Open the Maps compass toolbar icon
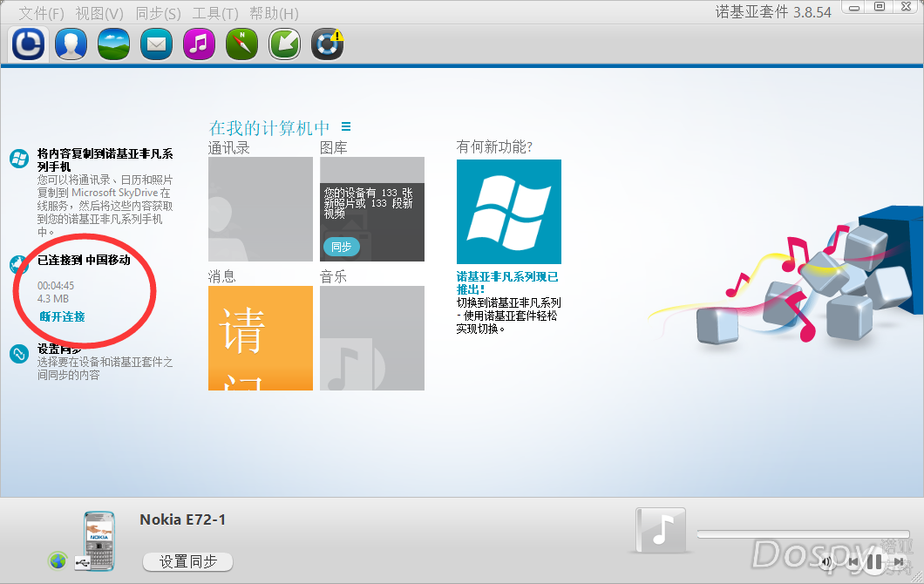The height and width of the screenshot is (584, 924). click(241, 44)
